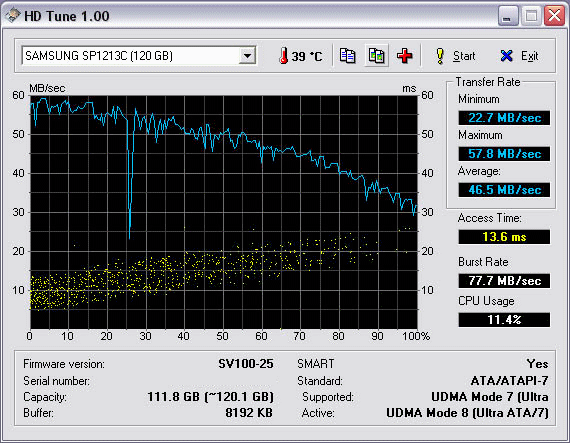Click the red cross health icon

[x=405, y=56]
